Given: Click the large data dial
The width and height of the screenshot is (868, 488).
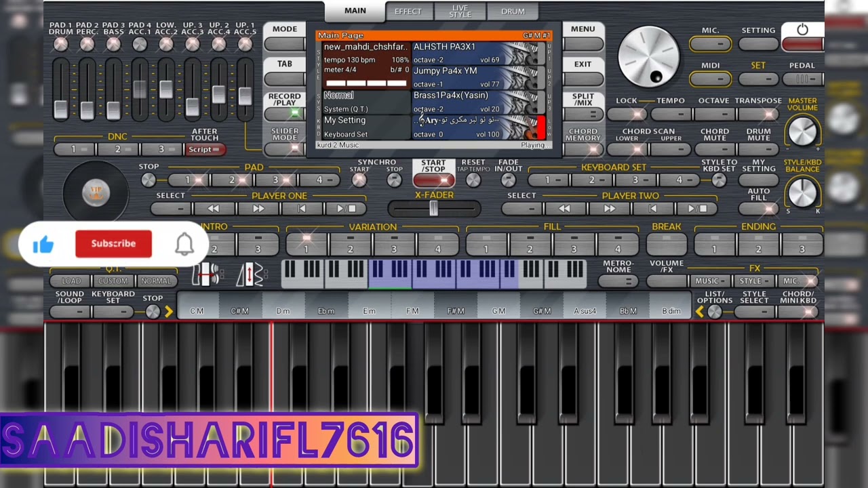Looking at the screenshot, I should point(649,56).
